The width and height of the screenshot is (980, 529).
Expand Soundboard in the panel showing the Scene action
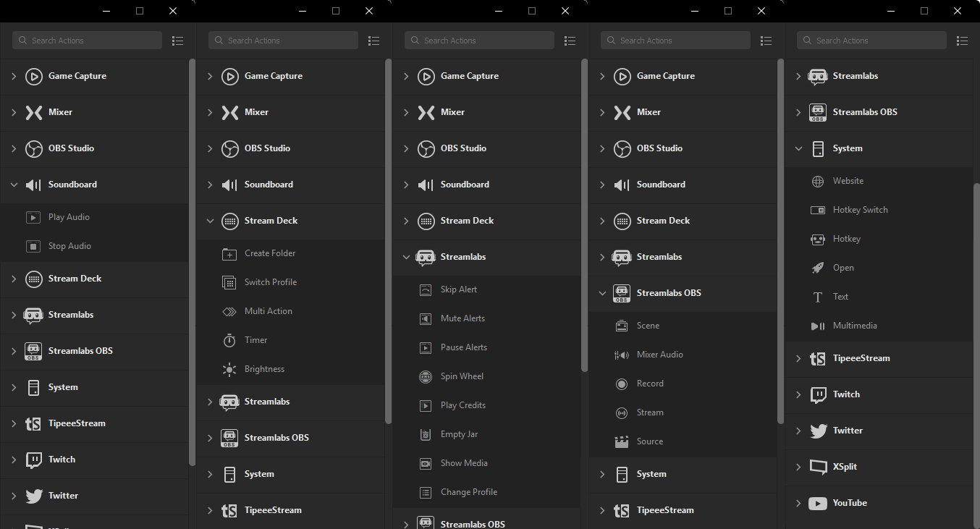602,185
